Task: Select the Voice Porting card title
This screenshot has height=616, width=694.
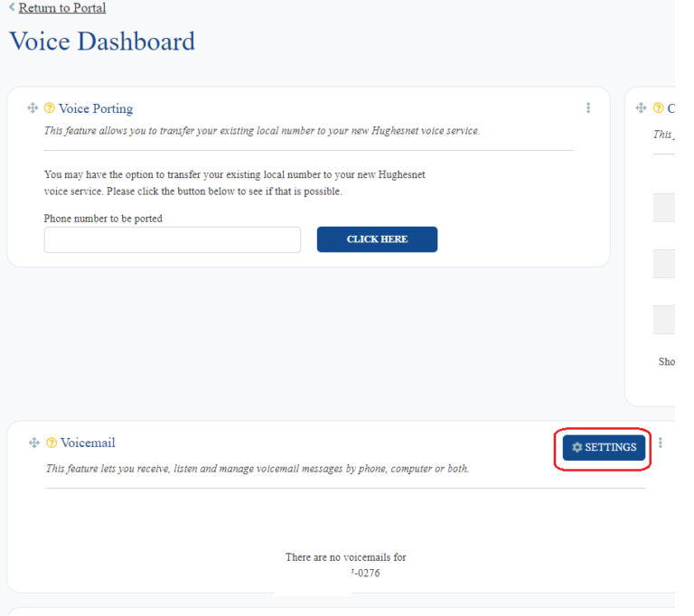Action: [x=96, y=108]
